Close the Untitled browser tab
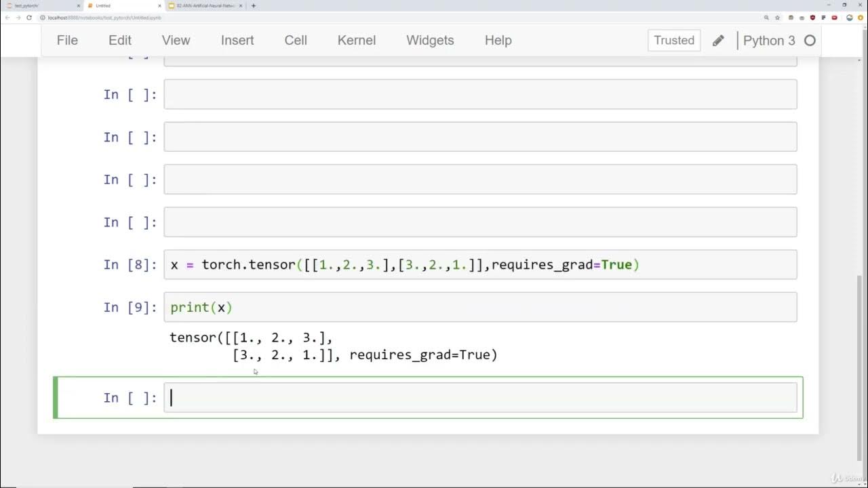 tap(159, 5)
